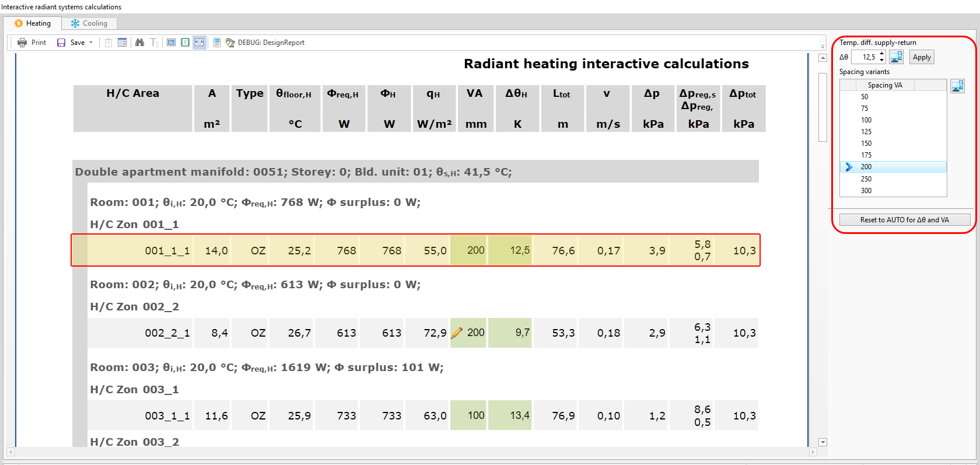Click computer icon beside Δθ input
Image resolution: width=980 pixels, height=465 pixels.
896,57
